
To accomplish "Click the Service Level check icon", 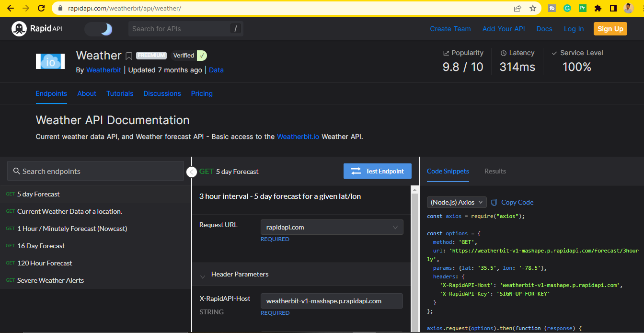I will pos(554,53).
